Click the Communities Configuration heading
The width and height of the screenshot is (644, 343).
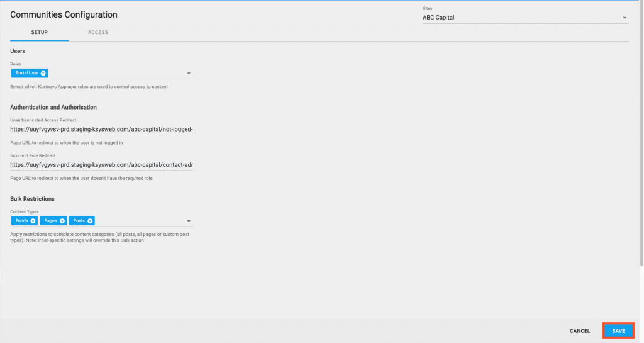(64, 14)
